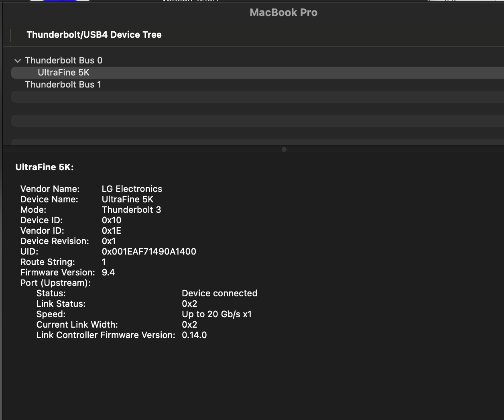Collapse the Thunderbolt Bus 0 chevron

pyautogui.click(x=17, y=61)
